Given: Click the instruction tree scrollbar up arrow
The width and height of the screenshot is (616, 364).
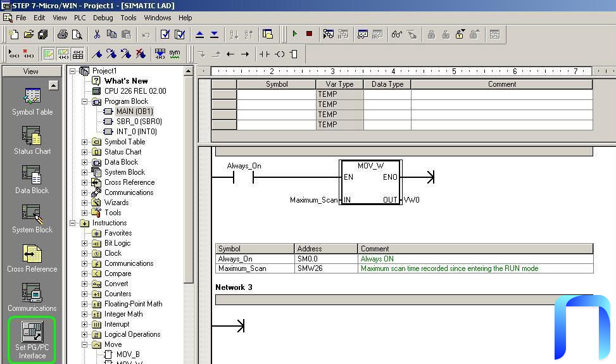Looking at the screenshot, I should click(189, 71).
